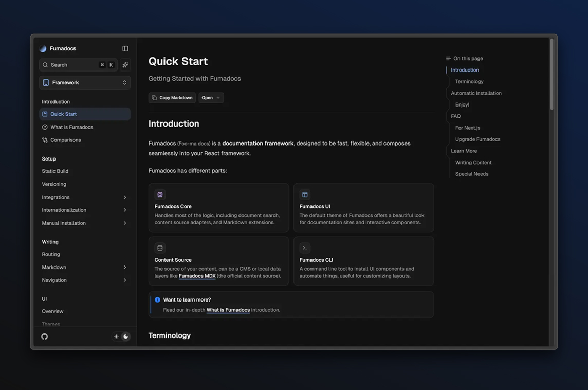Screen dimensions: 588x390
Task: Click the page vertical scrollbar
Action: [x=552, y=75]
